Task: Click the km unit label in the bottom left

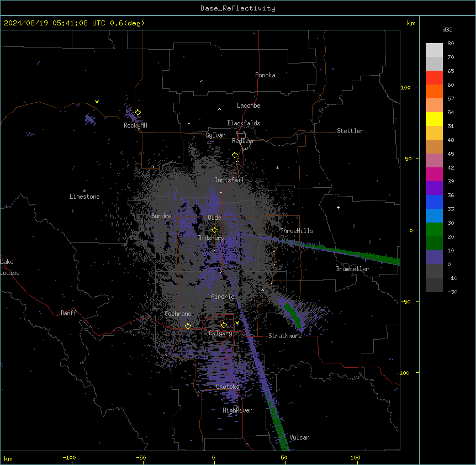Action: 8,458
